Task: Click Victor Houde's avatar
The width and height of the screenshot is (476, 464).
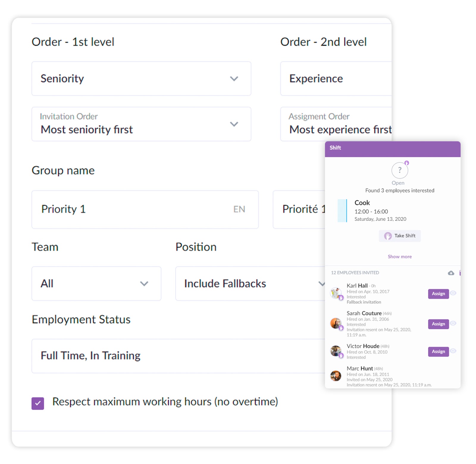Action: point(336,351)
